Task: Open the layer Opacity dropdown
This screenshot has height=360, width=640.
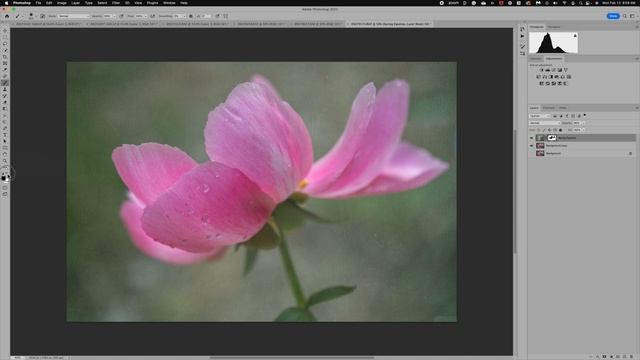Action: pyautogui.click(x=583, y=123)
